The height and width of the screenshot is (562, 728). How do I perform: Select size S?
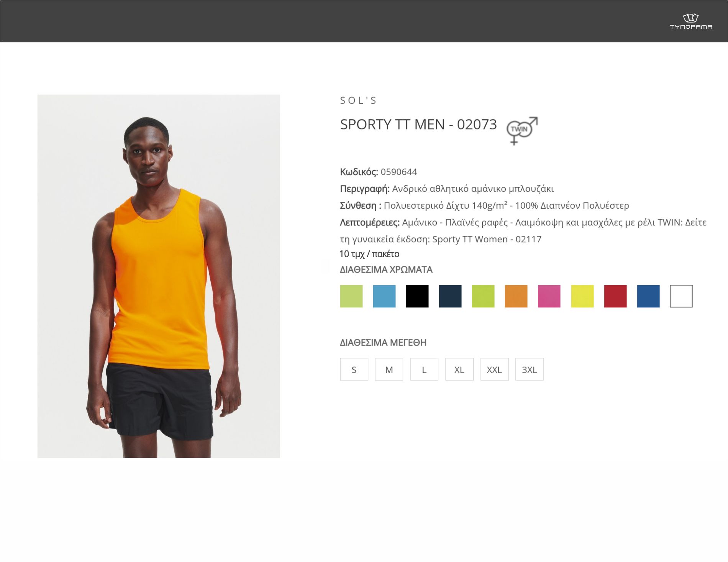click(354, 369)
